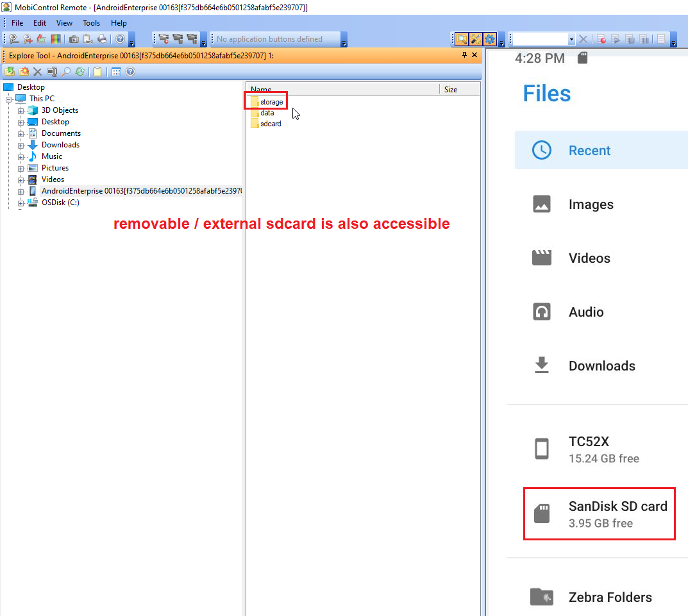Toggle the blue gear settings button
688x616 pixels.
click(490, 39)
